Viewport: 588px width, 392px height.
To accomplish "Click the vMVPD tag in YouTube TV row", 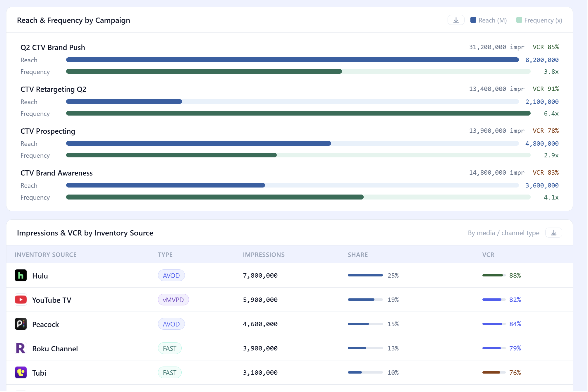I will pos(173,300).
